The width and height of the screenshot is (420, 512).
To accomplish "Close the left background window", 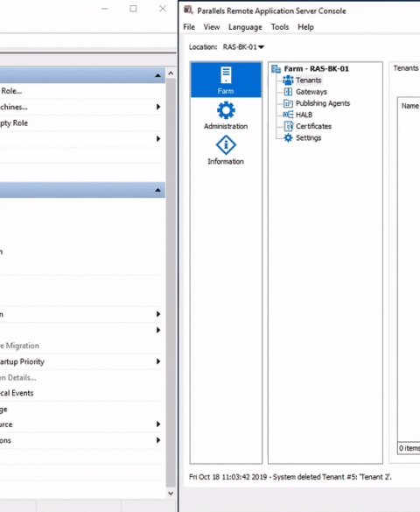I will 163,9.
